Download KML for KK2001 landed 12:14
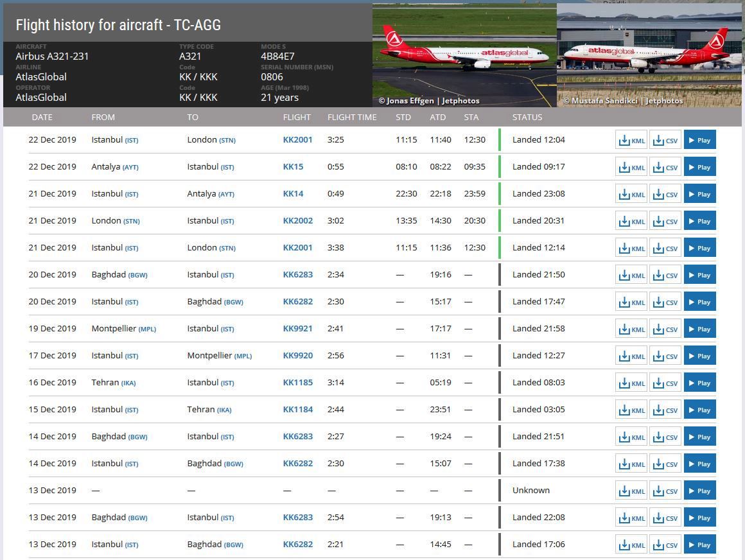745x560 pixels. click(631, 248)
